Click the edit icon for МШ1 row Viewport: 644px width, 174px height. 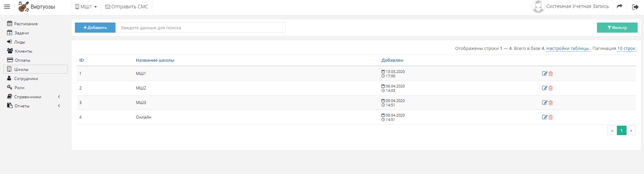pos(544,74)
